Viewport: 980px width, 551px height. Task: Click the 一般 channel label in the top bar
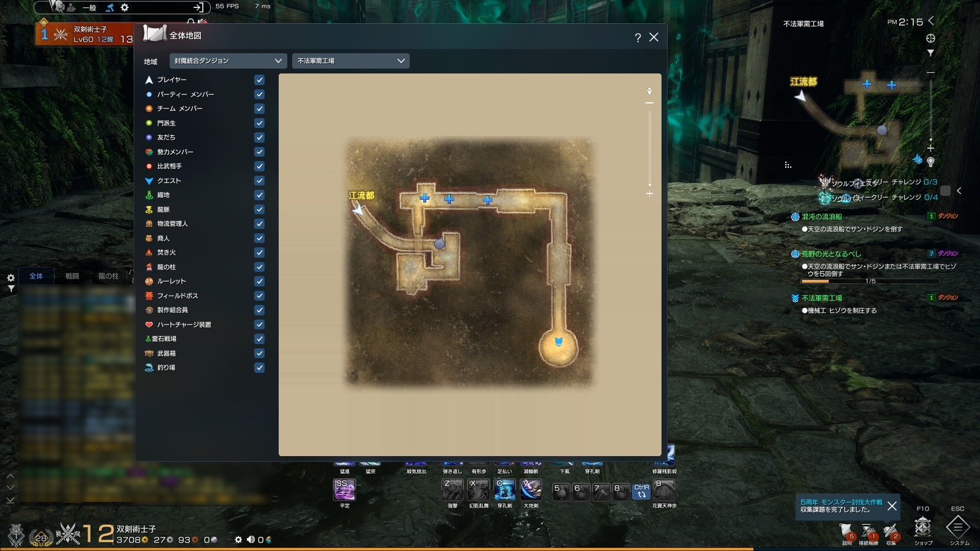click(89, 7)
